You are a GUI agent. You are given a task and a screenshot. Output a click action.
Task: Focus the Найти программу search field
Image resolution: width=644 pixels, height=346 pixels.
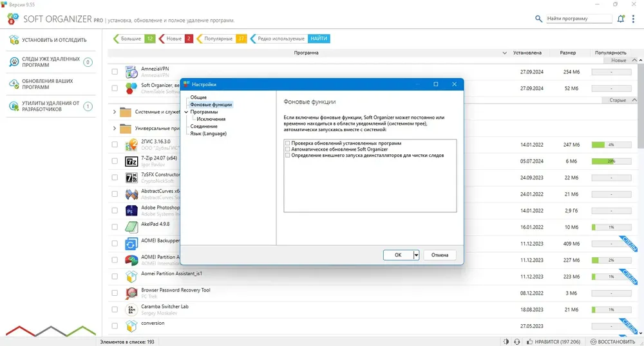click(x=579, y=19)
